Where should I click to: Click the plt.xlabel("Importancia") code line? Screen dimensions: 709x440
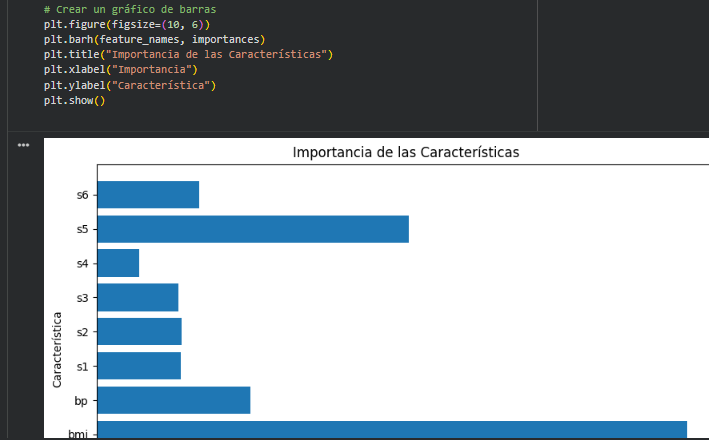121,70
